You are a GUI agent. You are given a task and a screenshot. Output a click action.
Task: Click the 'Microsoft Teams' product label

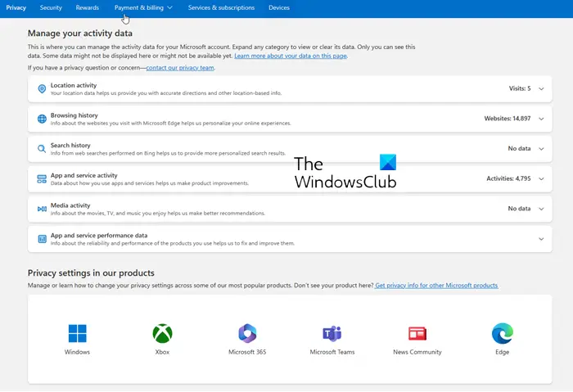click(332, 352)
